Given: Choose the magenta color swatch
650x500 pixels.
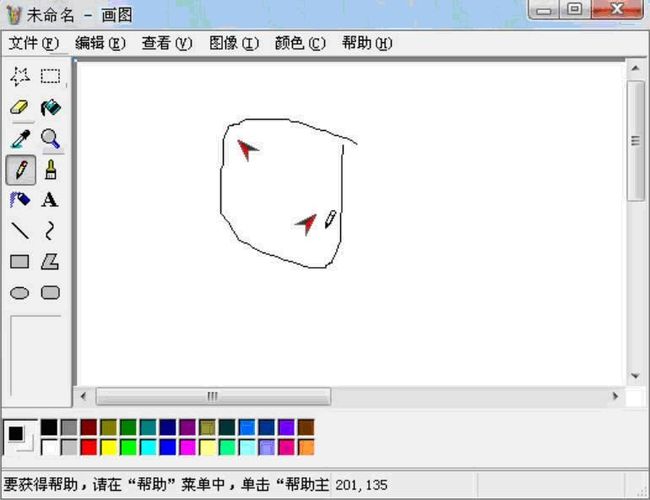Looking at the screenshot, I should click(x=187, y=447).
